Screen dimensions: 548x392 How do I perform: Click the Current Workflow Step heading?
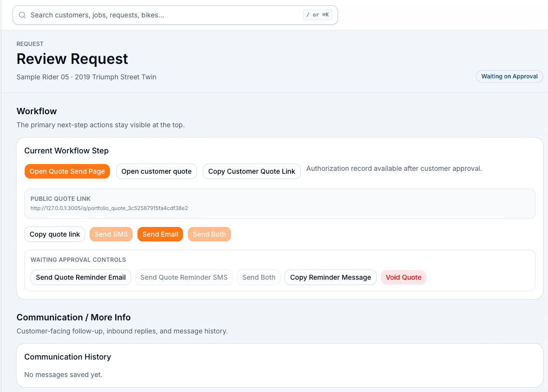[x=66, y=151]
